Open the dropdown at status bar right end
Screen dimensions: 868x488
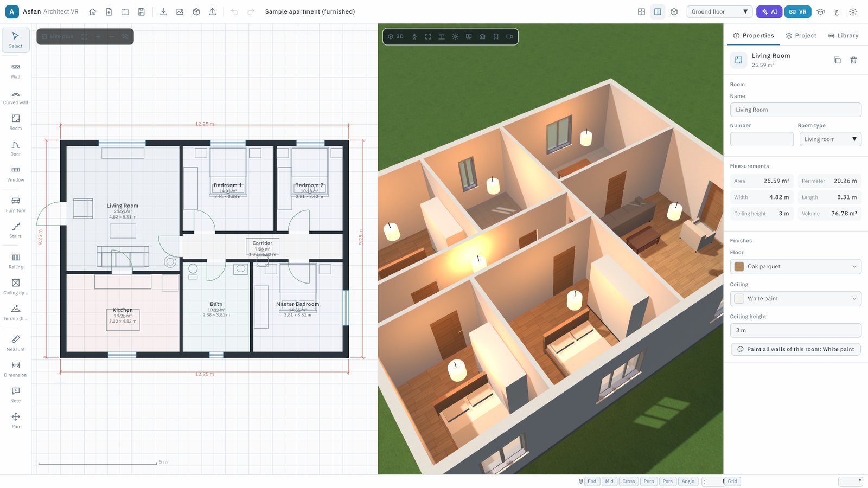(x=850, y=481)
